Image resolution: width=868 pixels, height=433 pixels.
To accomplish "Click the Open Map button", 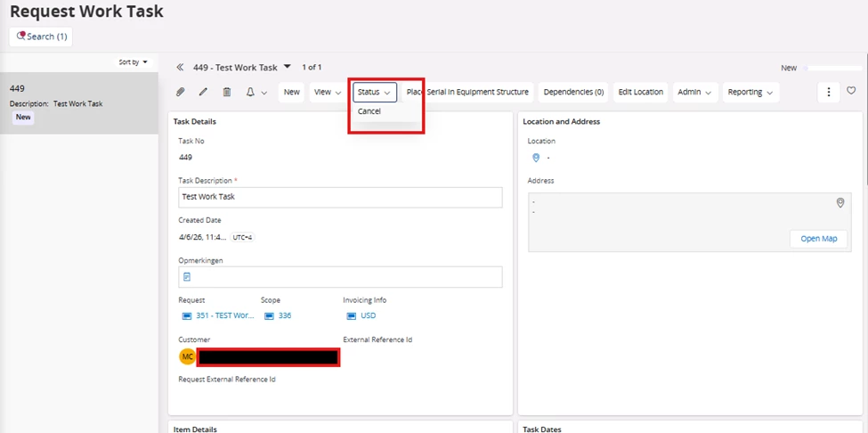I will 819,239.
